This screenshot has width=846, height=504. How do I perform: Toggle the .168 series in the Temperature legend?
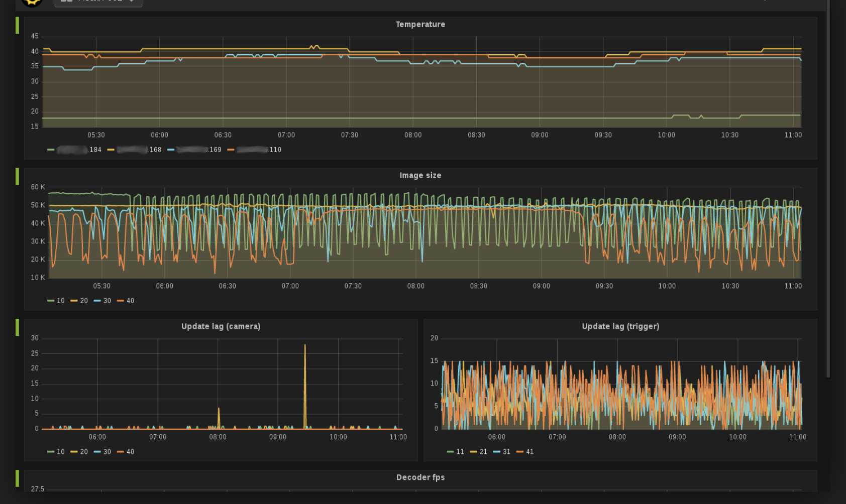point(135,150)
